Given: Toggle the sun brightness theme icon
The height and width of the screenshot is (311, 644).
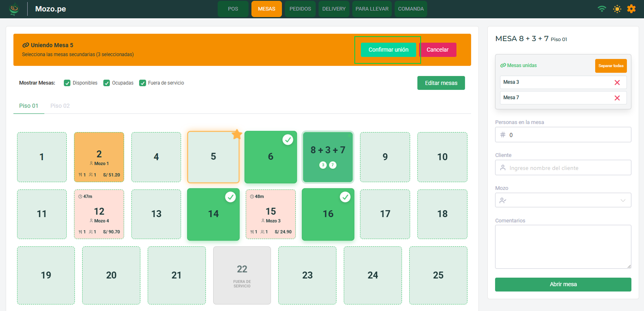Looking at the screenshot, I should (x=617, y=9).
